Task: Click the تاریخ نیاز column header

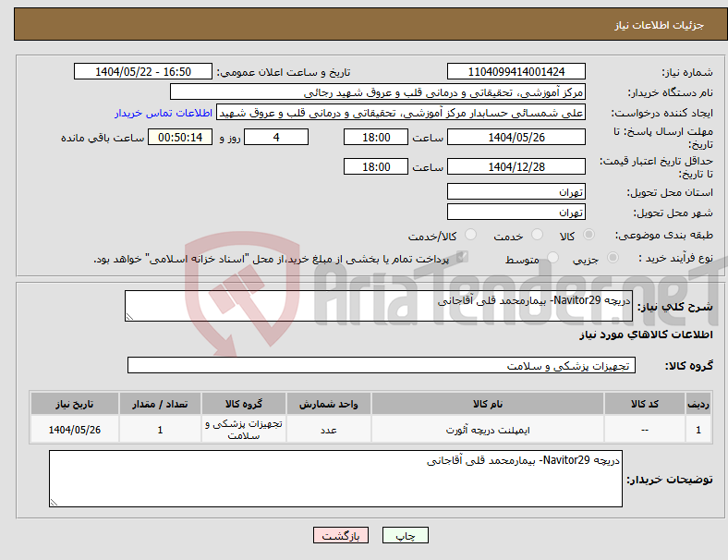Action: click(x=75, y=404)
